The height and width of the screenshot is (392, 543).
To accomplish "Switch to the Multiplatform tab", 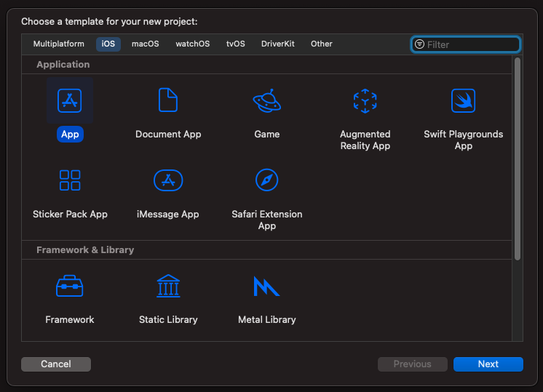I will [58, 44].
